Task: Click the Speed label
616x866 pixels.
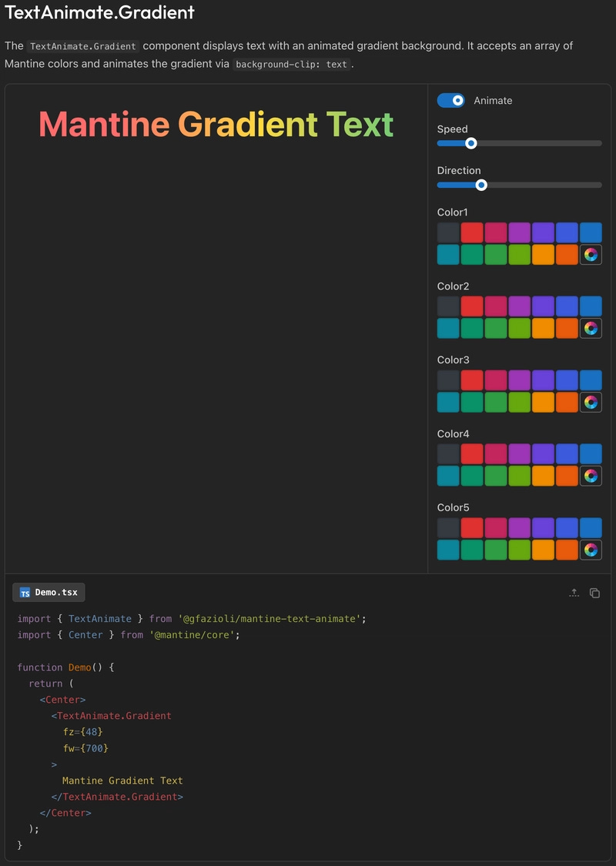Action: tap(453, 129)
